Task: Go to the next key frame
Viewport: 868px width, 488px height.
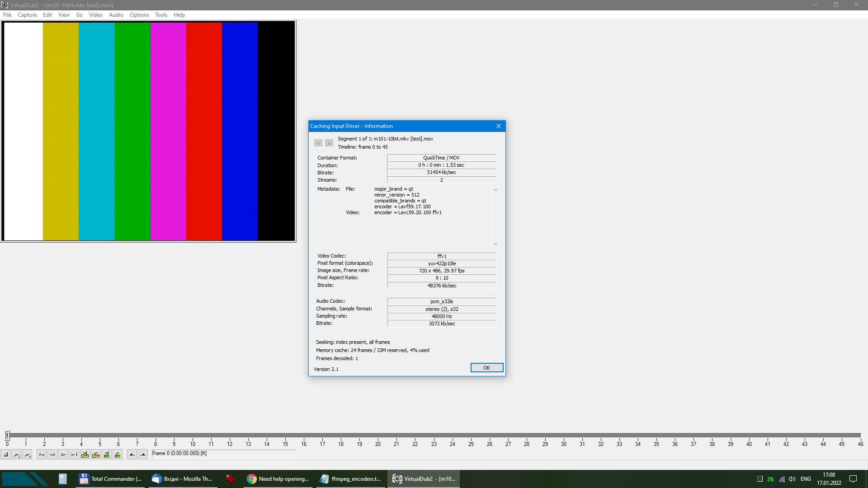Action: click(x=96, y=455)
